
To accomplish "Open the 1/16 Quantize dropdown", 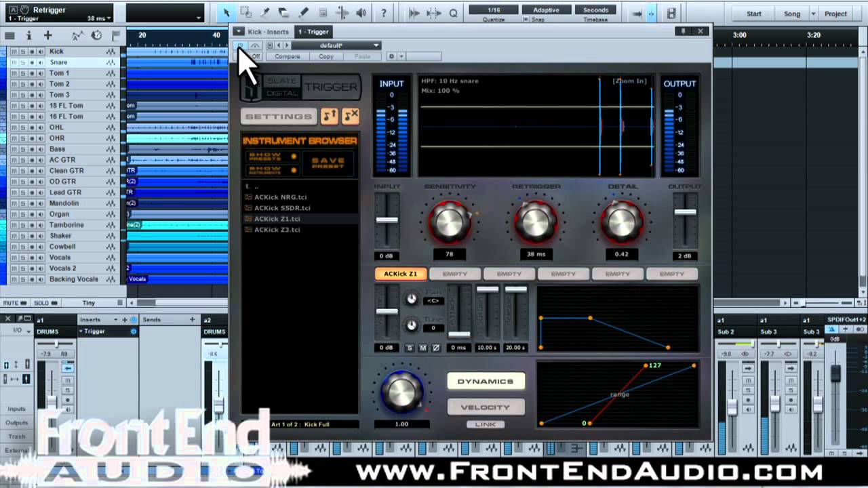I will point(494,10).
